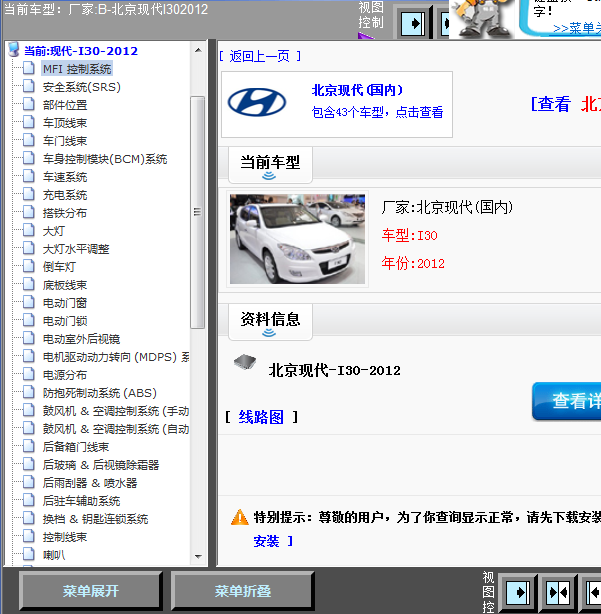Image resolution: width=601 pixels, height=614 pixels.
Task: Click the document icon beside 大灯
Action: point(29,230)
